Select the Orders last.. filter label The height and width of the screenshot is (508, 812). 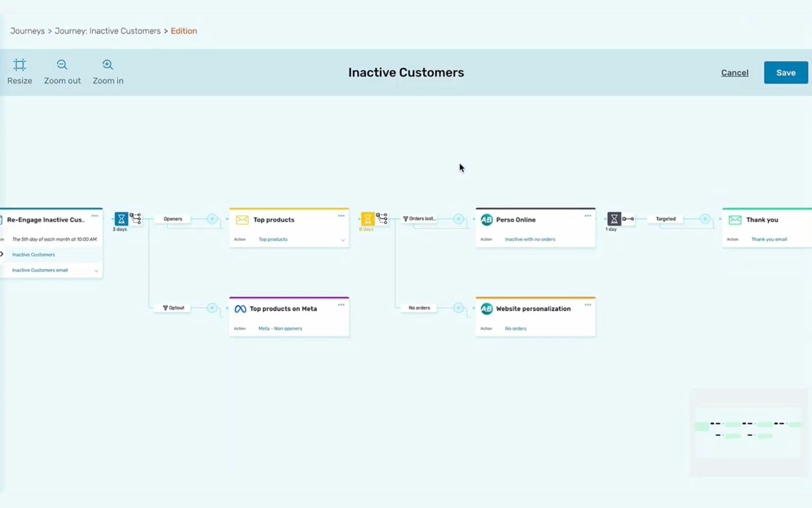click(x=419, y=219)
